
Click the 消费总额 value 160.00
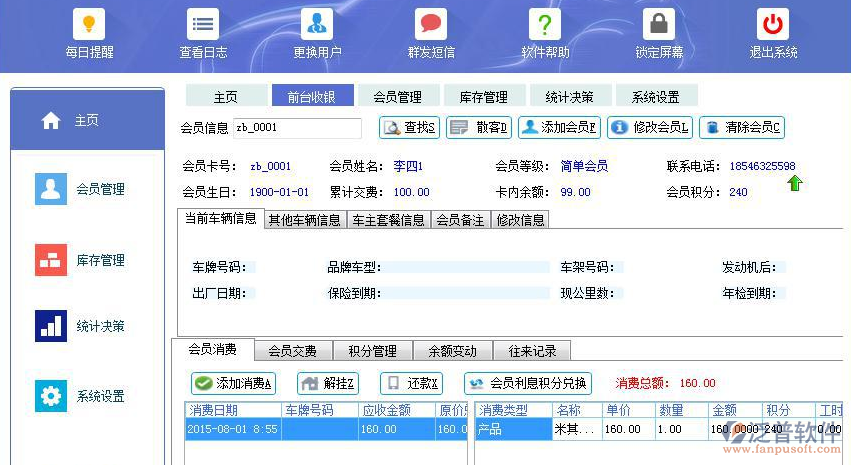(697, 383)
